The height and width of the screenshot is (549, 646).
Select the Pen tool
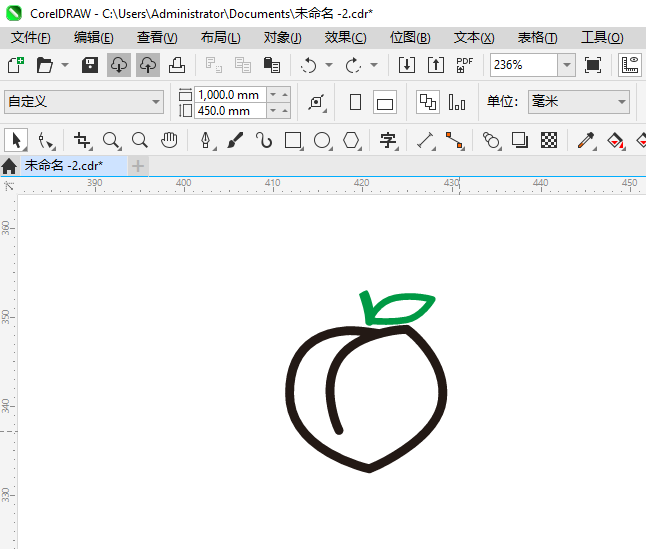click(206, 140)
